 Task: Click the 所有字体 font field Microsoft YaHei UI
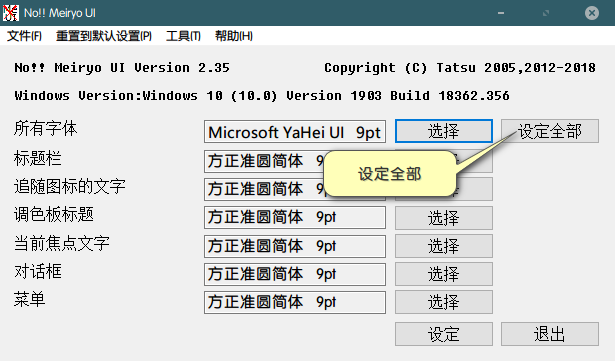tap(295, 131)
